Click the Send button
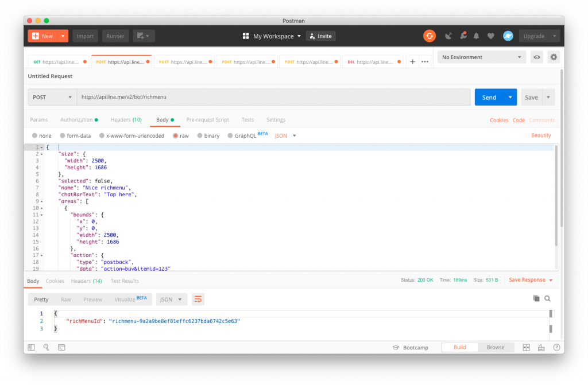588x385 pixels. (x=489, y=97)
